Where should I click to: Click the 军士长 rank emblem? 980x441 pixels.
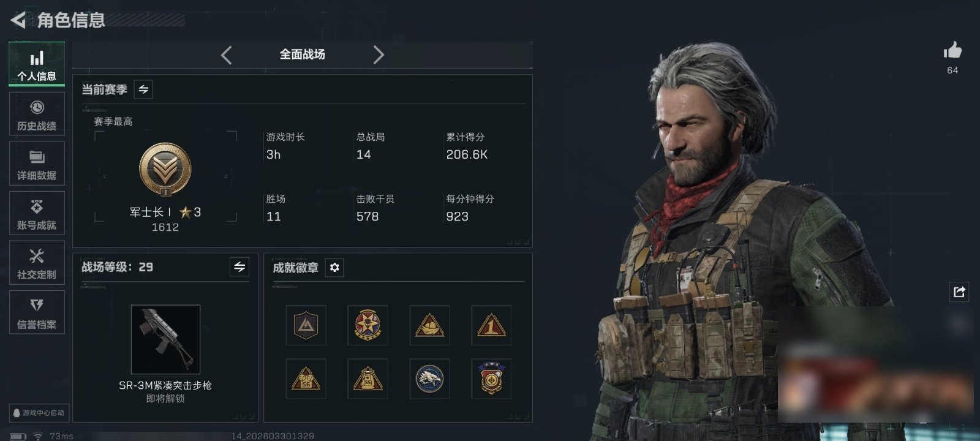tap(165, 170)
